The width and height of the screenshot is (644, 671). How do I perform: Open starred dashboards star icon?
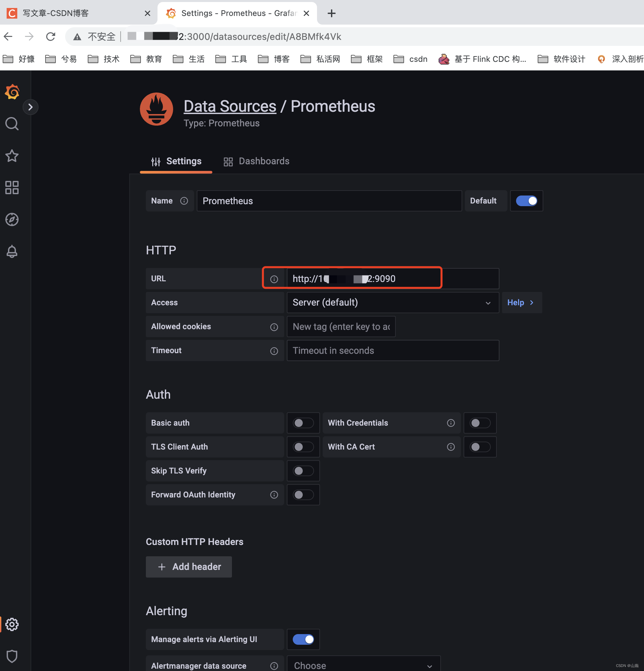tap(12, 156)
